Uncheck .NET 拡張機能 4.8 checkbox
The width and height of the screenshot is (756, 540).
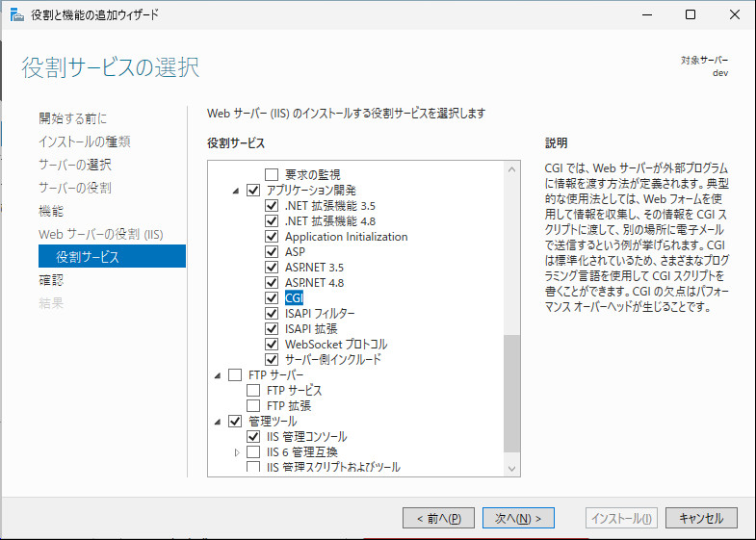point(272,220)
